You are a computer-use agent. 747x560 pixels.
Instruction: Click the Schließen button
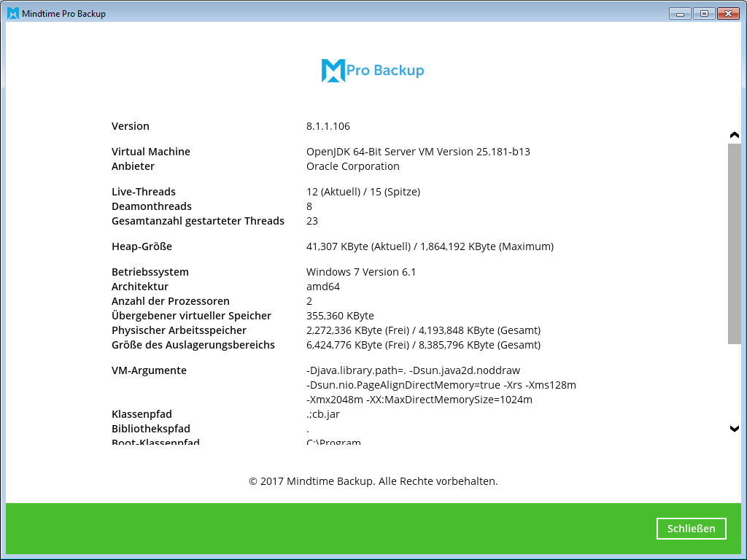691,528
